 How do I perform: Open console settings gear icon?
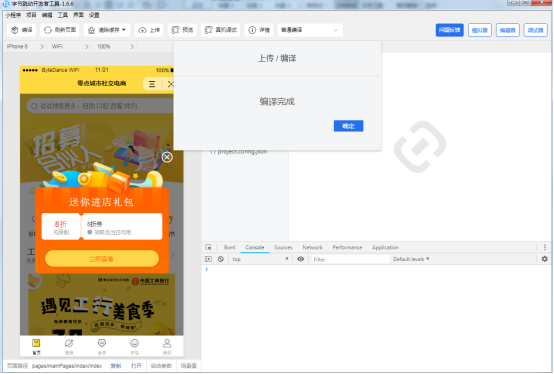tap(544, 259)
